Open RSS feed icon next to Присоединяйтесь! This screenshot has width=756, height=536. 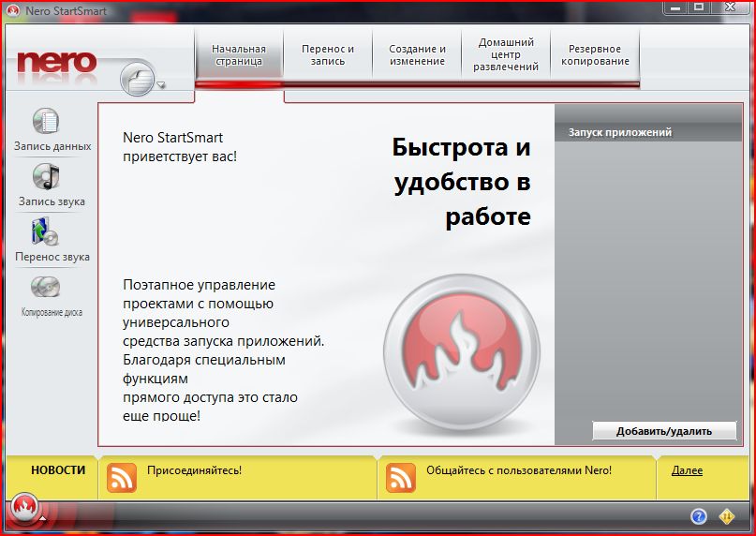coord(122,478)
